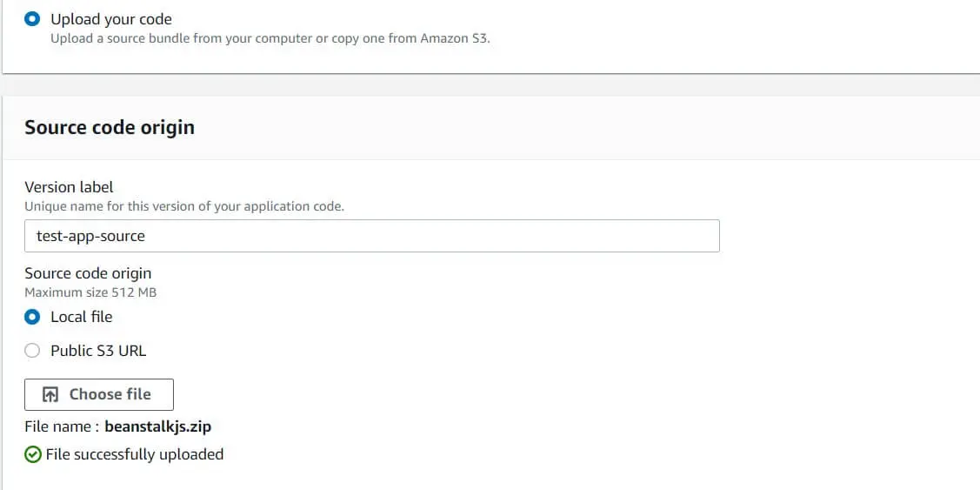980x490 pixels.
Task: Click the 'Maximum size 512 MB' hint text
Action: pyautogui.click(x=90, y=292)
